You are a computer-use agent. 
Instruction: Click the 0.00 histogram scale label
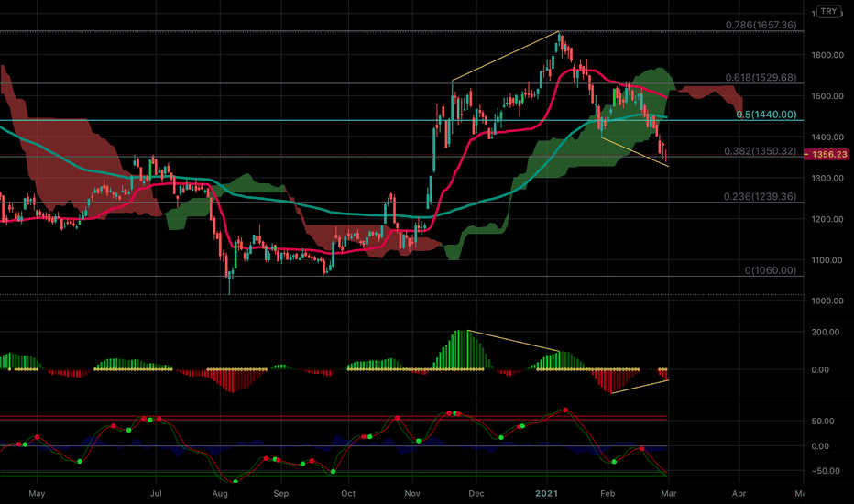pyautogui.click(x=820, y=370)
